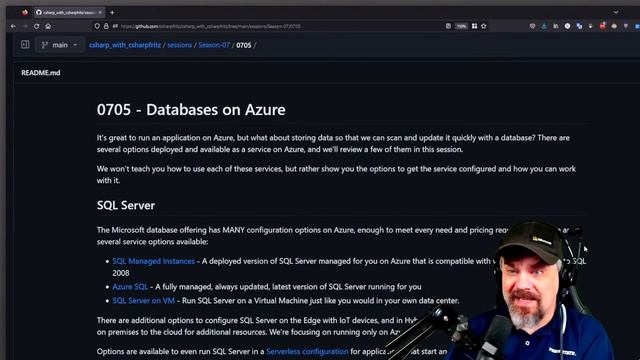The image size is (640, 360).
Task: Click the '2008' text in the first bullet
Action: point(121,273)
